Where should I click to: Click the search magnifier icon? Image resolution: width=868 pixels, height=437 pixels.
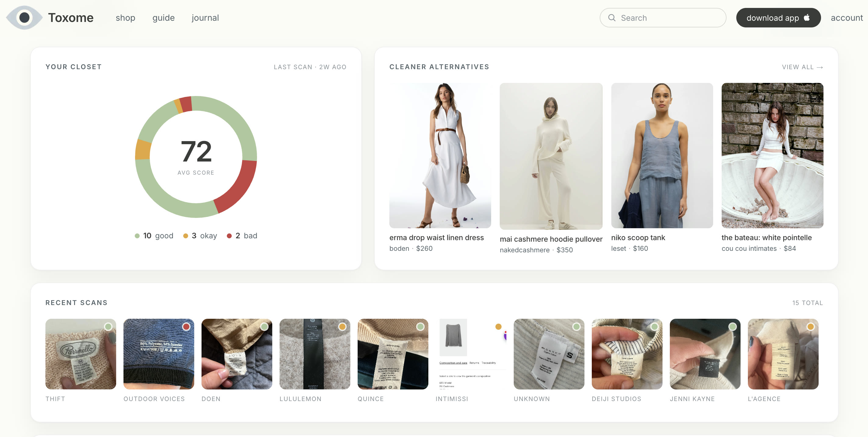point(612,17)
